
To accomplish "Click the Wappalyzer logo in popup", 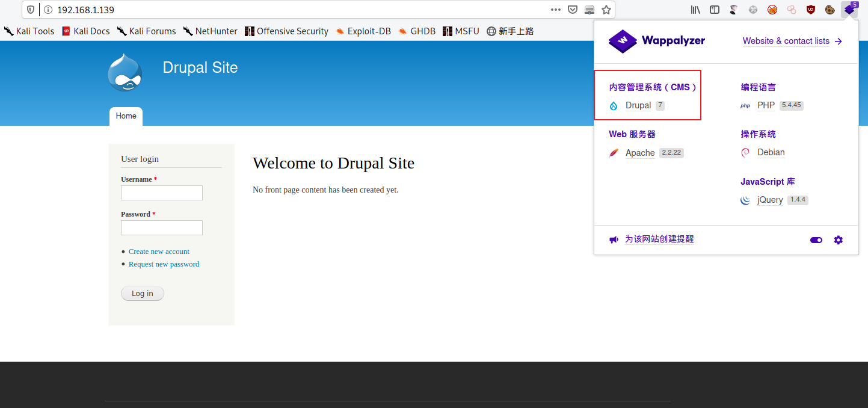I will [x=657, y=41].
